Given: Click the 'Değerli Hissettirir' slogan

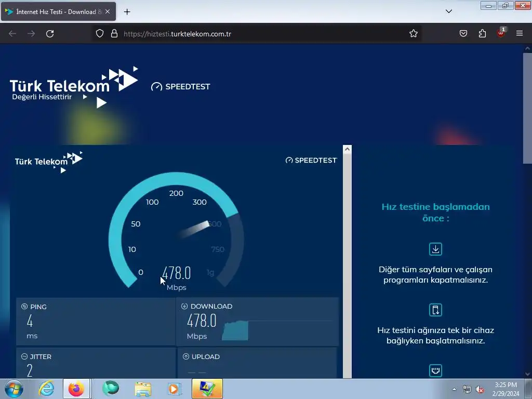Looking at the screenshot, I should coord(42,97).
